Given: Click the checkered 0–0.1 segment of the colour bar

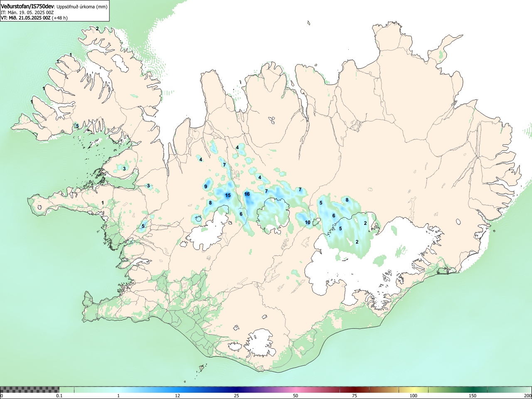Looking at the screenshot, I should pyautogui.click(x=30, y=390).
